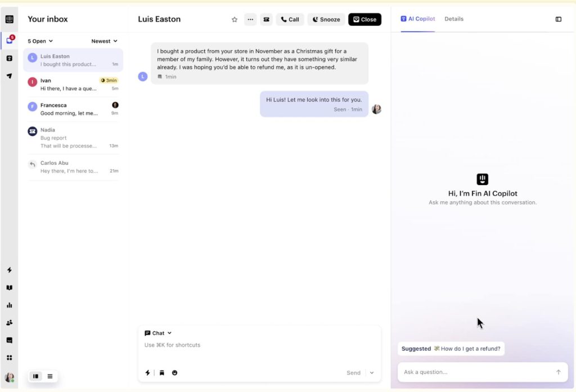Open the Newest sort dropdown

(x=104, y=41)
